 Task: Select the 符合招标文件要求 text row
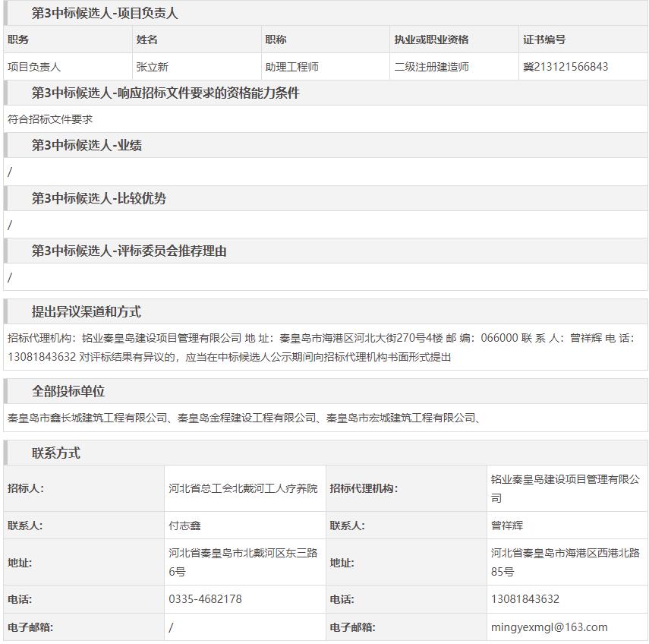click(x=50, y=119)
